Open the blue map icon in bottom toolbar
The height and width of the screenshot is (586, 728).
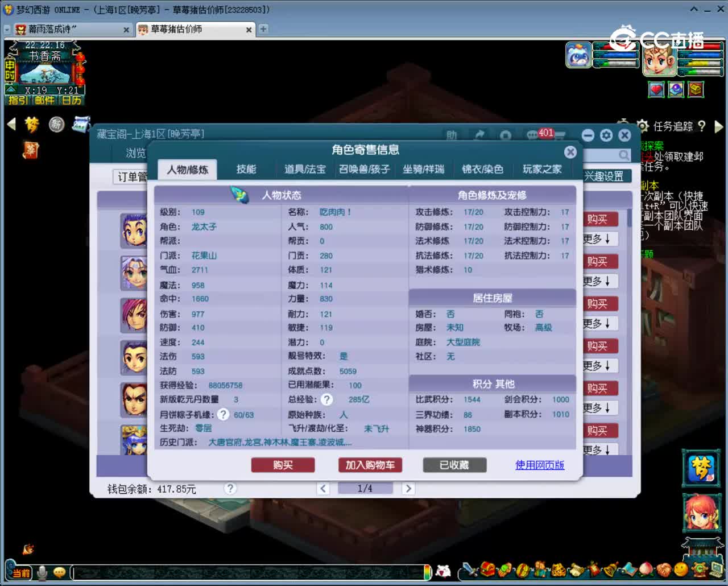628,569
